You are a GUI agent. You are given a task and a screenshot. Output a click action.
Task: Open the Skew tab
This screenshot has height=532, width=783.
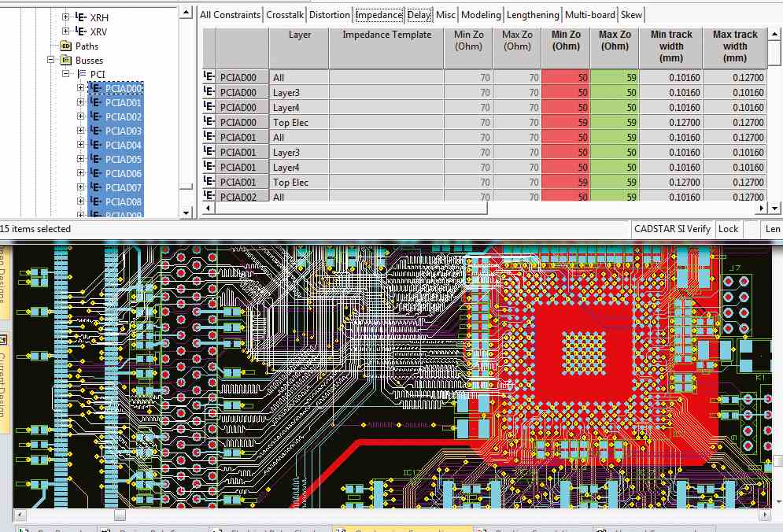coord(631,14)
